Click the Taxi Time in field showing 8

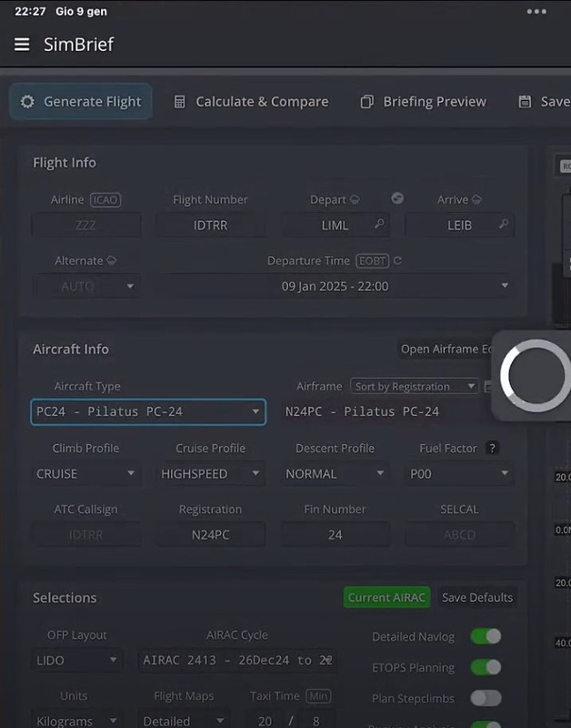pos(316,720)
